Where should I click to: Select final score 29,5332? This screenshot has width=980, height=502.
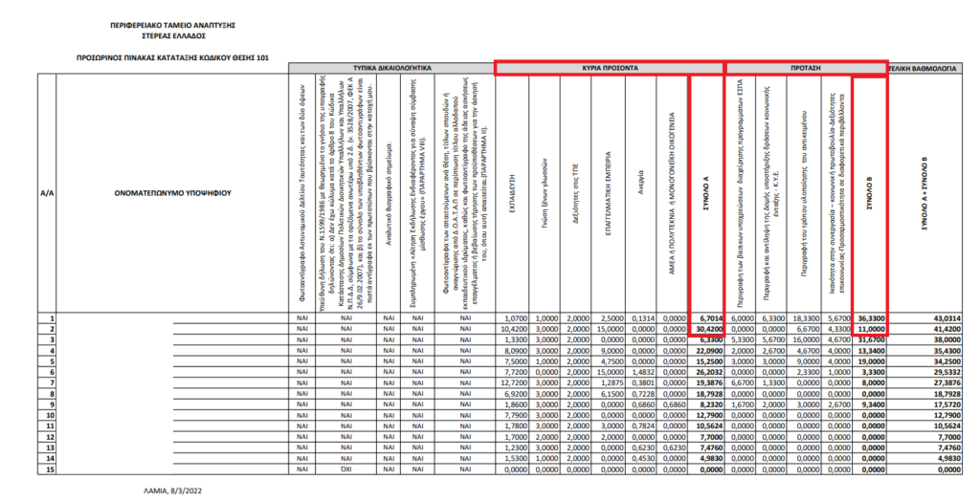click(x=948, y=373)
